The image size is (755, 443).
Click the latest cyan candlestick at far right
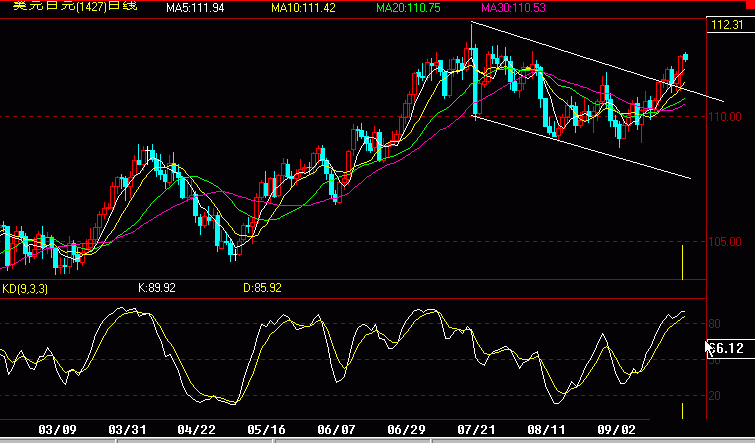(686, 57)
